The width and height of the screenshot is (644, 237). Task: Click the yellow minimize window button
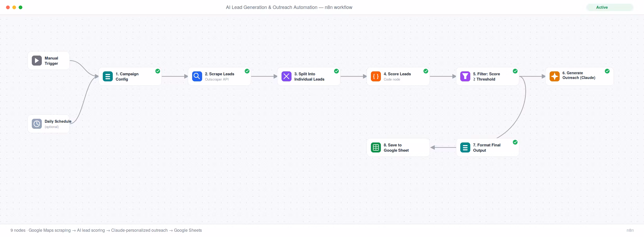(x=14, y=7)
